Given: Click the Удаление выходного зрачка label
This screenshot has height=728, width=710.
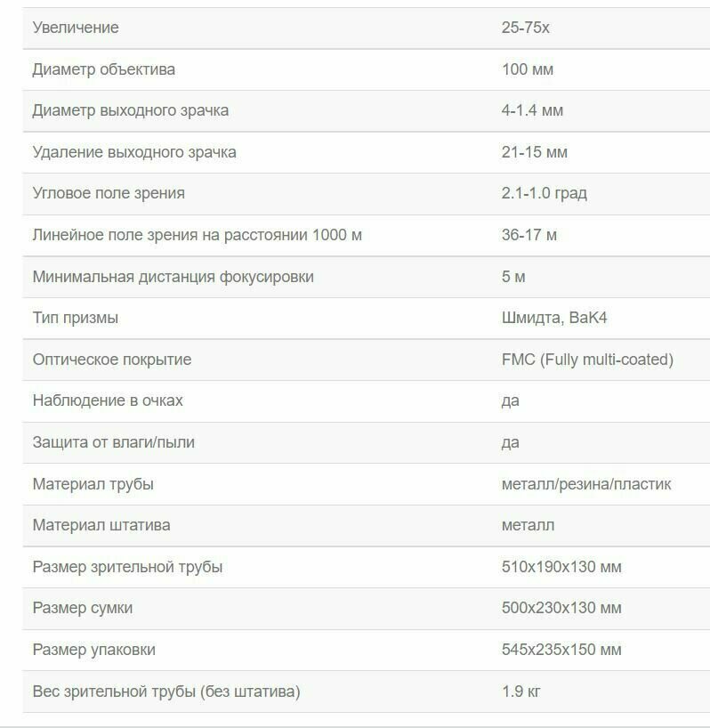Looking at the screenshot, I should (134, 152).
